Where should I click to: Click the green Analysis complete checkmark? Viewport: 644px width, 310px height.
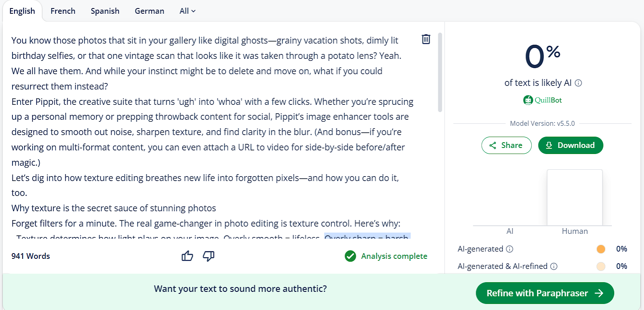(350, 256)
